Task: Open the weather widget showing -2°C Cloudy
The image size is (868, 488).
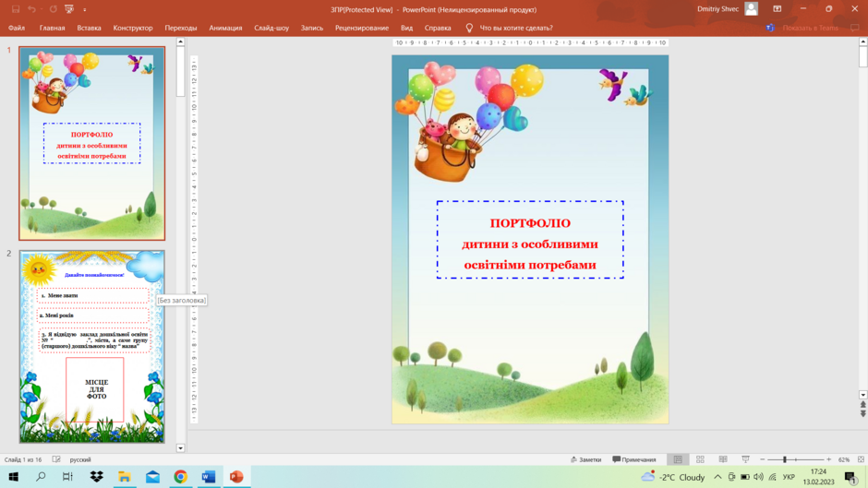Action: point(672,477)
